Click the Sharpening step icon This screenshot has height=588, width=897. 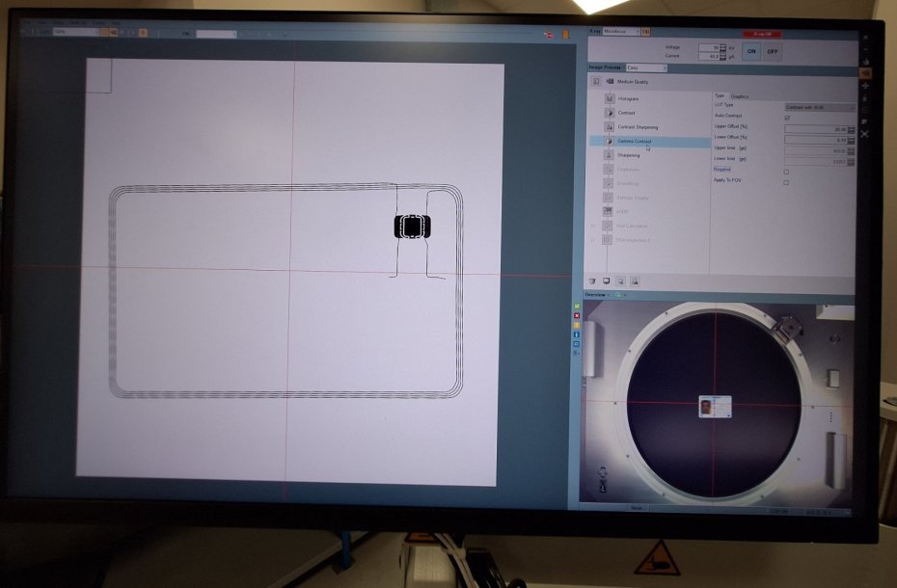pos(610,155)
